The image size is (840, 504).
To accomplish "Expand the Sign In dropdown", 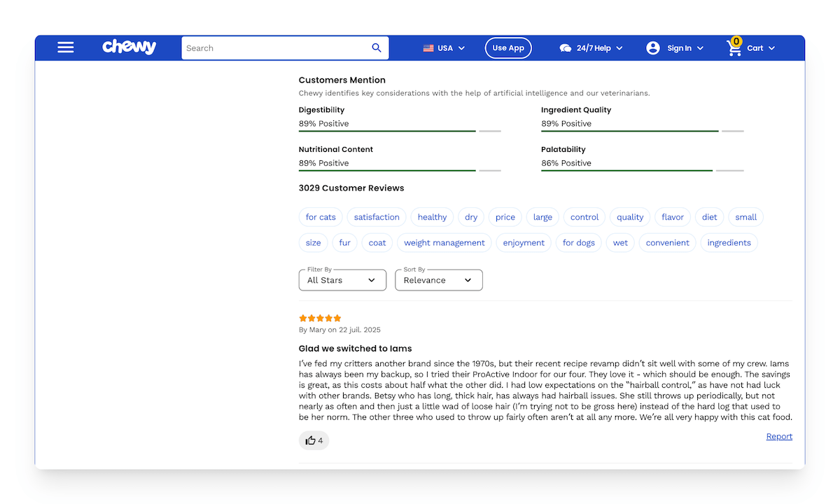I will [x=700, y=48].
